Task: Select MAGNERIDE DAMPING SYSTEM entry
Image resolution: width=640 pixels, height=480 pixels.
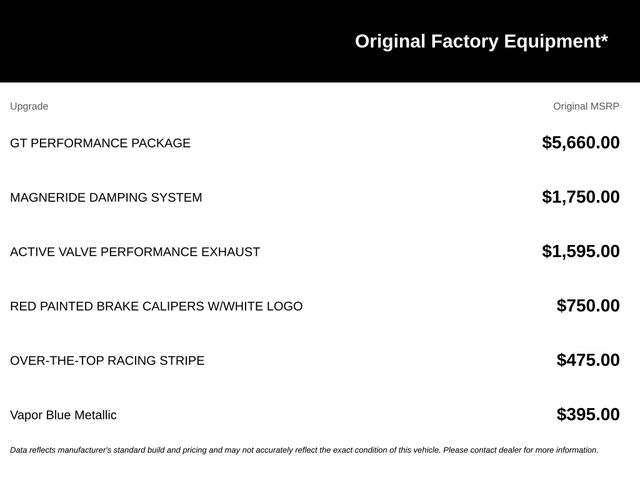Action: (106, 198)
